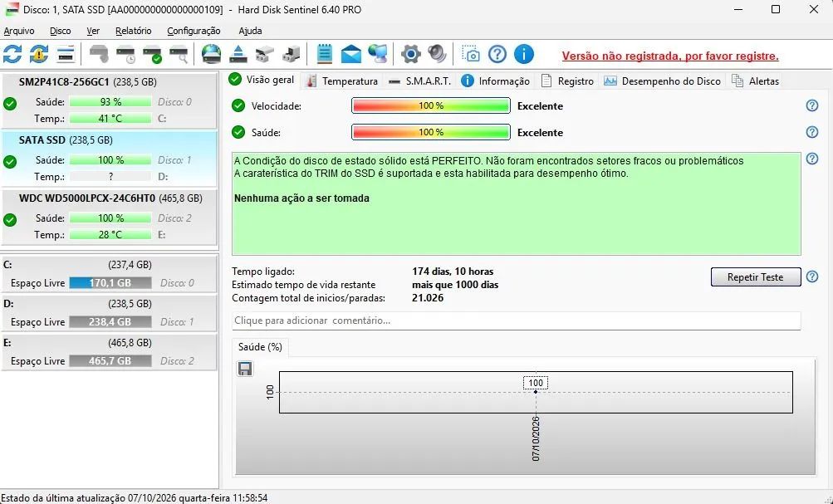Switch to the Desempenho do Disco tab
Screen dimensions: 833x504
(663, 81)
